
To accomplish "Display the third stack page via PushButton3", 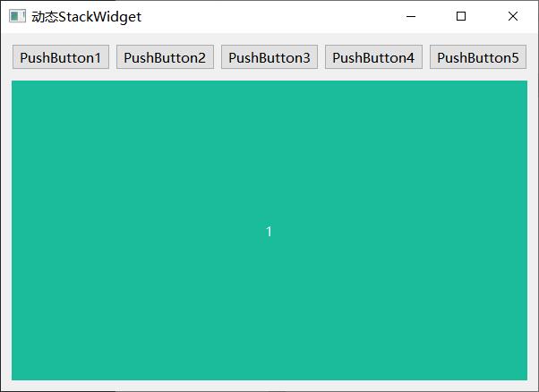I will tap(269, 57).
